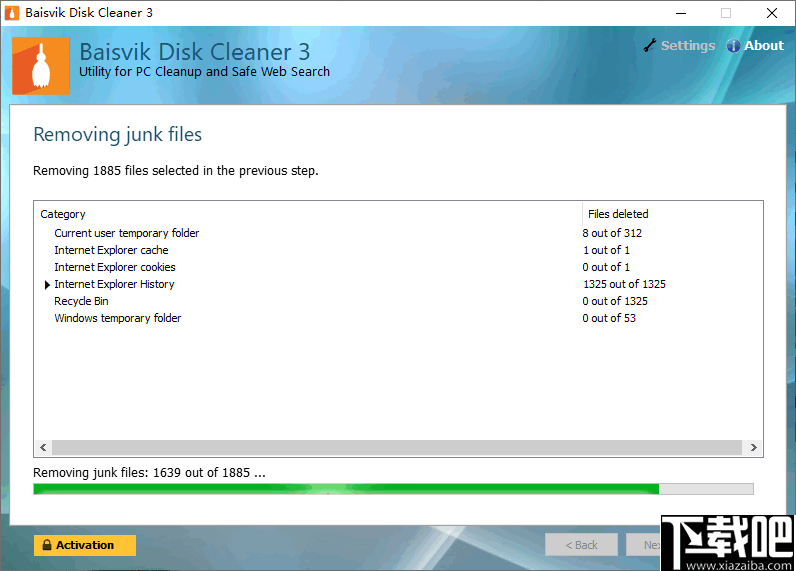The width and height of the screenshot is (796, 571).
Task: Click the partly hidden Next button
Action: [x=644, y=545]
